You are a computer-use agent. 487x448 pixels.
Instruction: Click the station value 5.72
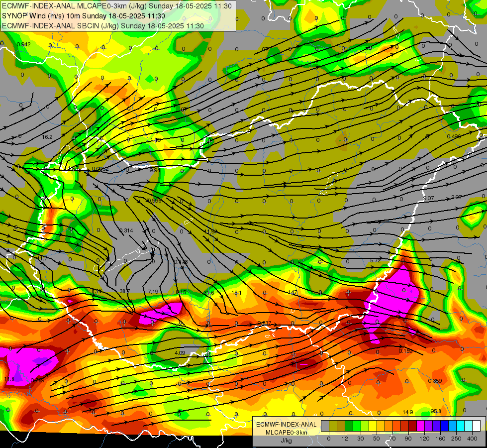[376, 260]
